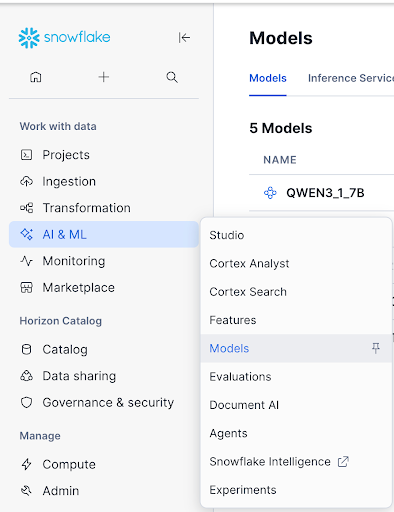Open Ingestion in sidebar
The image size is (394, 512).
pyautogui.click(x=104, y=181)
